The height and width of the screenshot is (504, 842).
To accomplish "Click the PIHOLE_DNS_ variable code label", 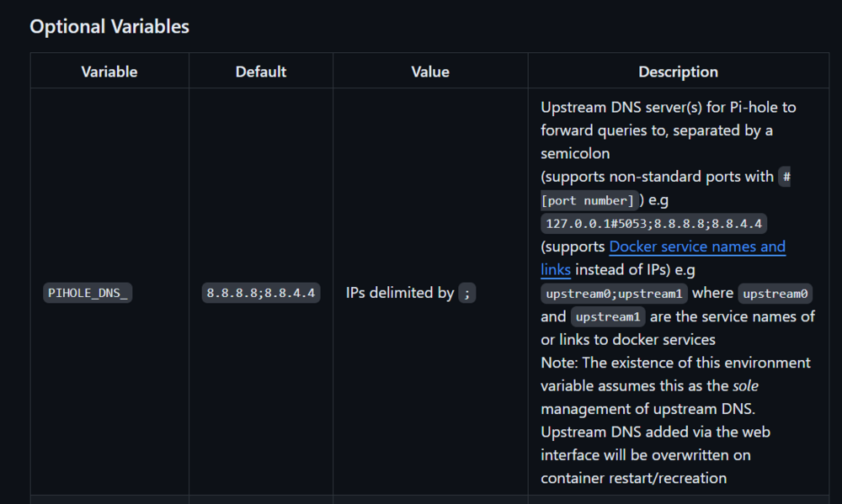I will click(x=88, y=293).
